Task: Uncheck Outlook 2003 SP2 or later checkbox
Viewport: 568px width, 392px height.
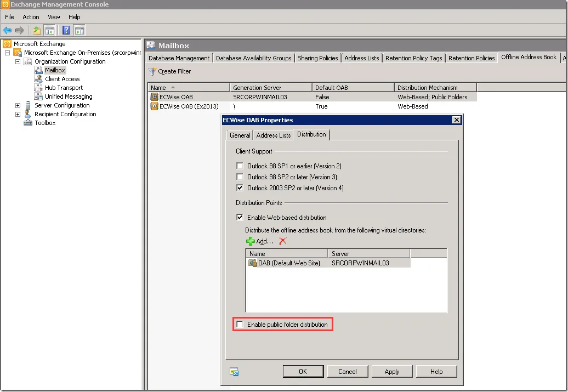Action: [x=240, y=188]
